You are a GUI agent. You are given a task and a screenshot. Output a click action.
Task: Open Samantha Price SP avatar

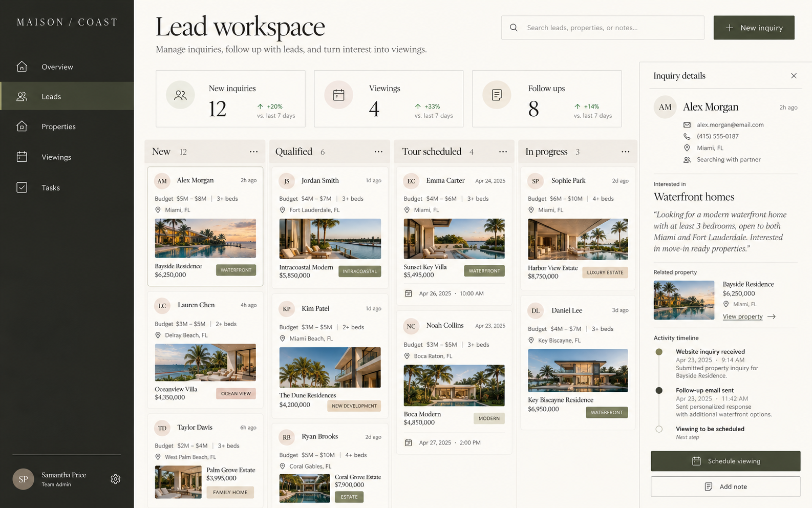pos(23,479)
